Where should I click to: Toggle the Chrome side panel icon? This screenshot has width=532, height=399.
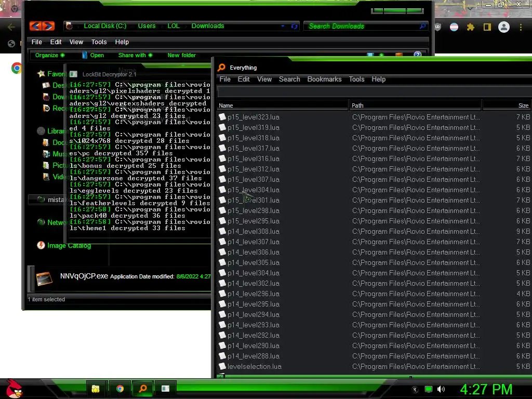pyautogui.click(x=487, y=27)
